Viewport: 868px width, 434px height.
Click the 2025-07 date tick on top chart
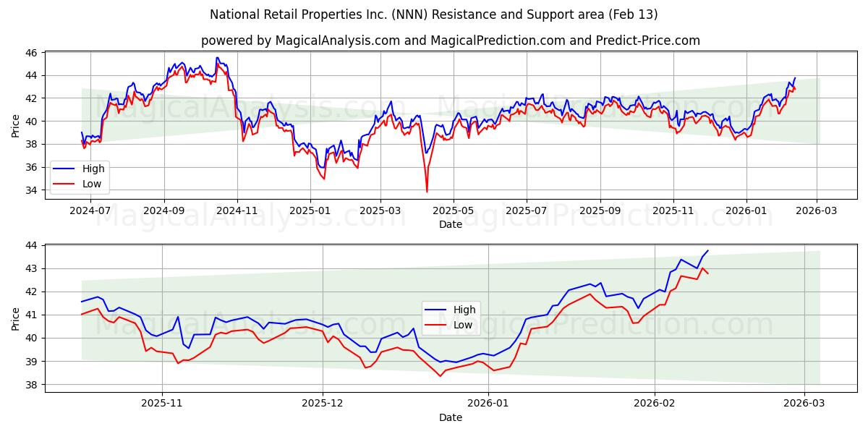point(526,210)
